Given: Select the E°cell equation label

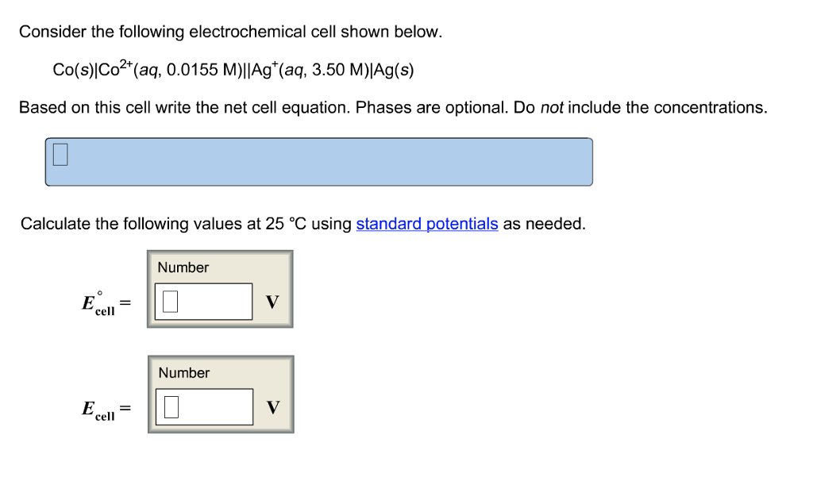Looking at the screenshot, I should (x=99, y=303).
